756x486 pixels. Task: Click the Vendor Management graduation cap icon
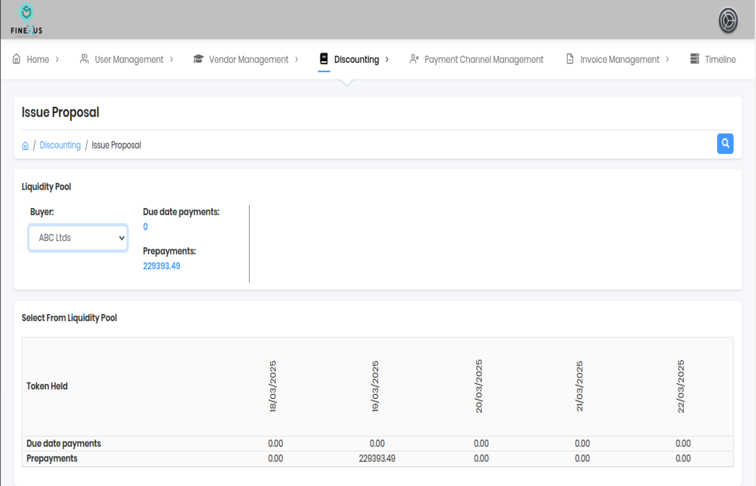point(198,59)
